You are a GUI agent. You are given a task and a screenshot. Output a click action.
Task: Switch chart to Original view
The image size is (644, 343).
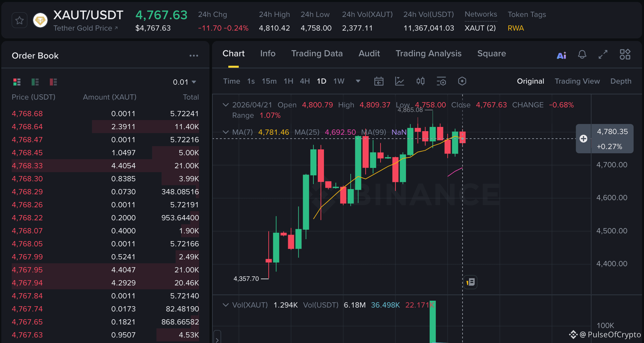pyautogui.click(x=530, y=81)
